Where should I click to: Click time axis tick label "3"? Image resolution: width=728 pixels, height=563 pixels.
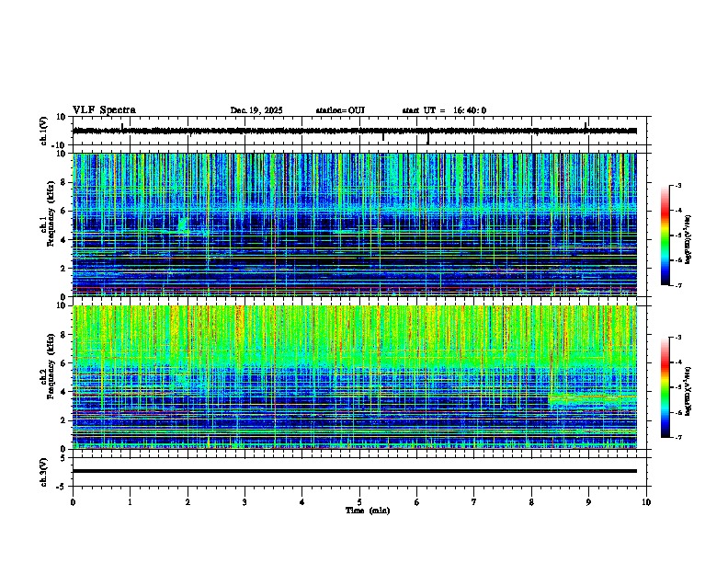click(245, 502)
